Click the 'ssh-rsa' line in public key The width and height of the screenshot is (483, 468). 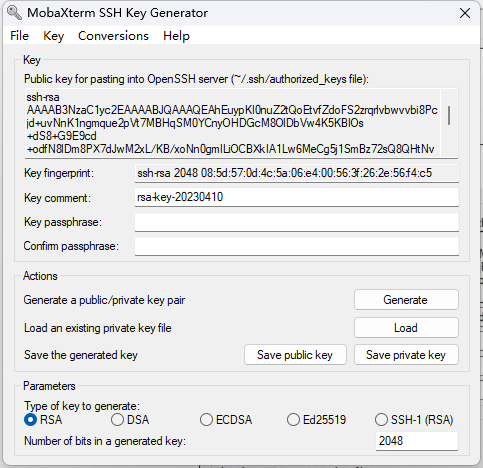point(43,97)
